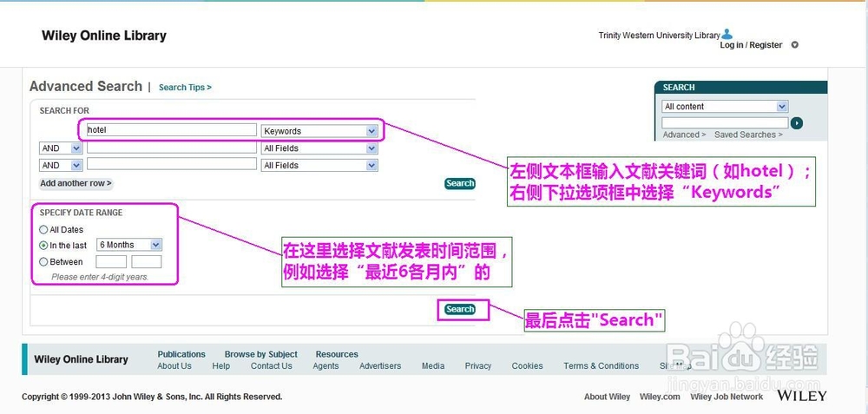The height and width of the screenshot is (414, 868).
Task: Click the third row search text field
Action: click(x=172, y=164)
